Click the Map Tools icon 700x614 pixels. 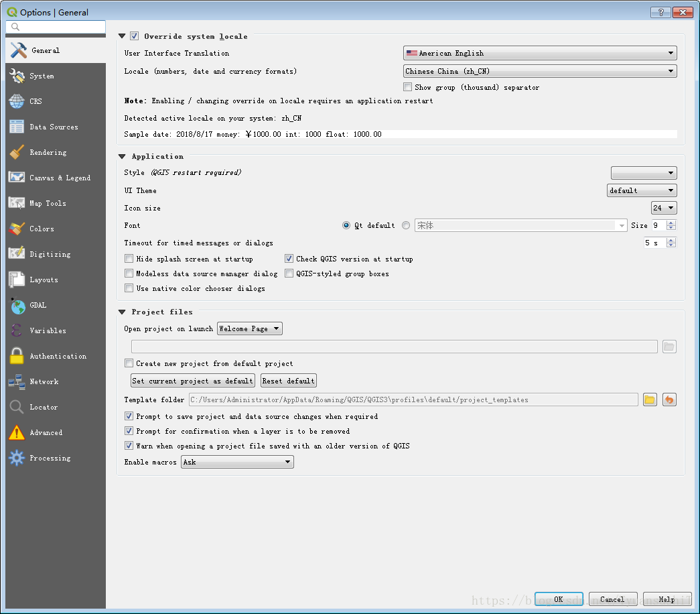click(x=17, y=203)
